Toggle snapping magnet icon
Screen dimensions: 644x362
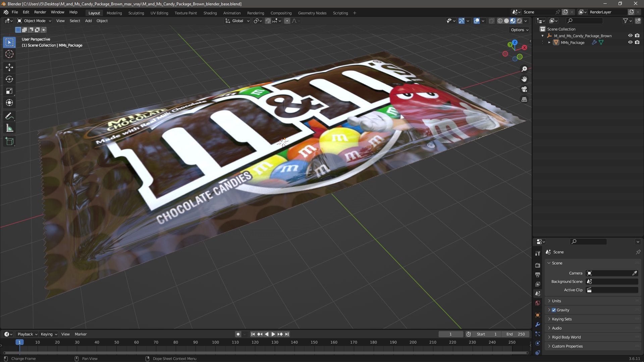click(x=268, y=21)
